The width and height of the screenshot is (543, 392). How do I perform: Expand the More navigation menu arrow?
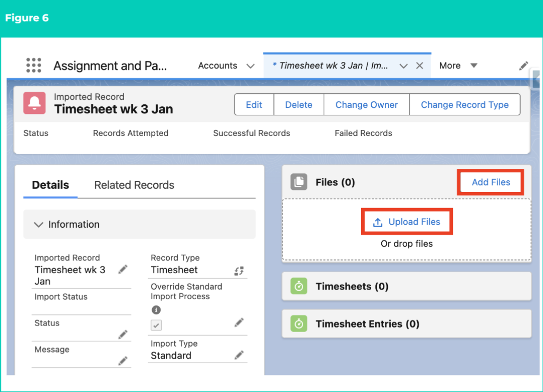tap(473, 66)
